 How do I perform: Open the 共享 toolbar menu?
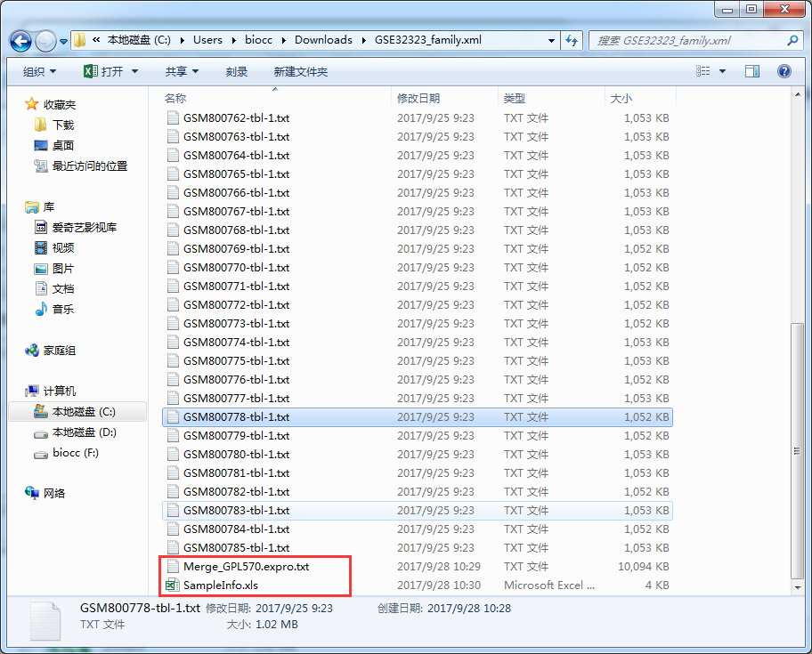click(x=182, y=71)
